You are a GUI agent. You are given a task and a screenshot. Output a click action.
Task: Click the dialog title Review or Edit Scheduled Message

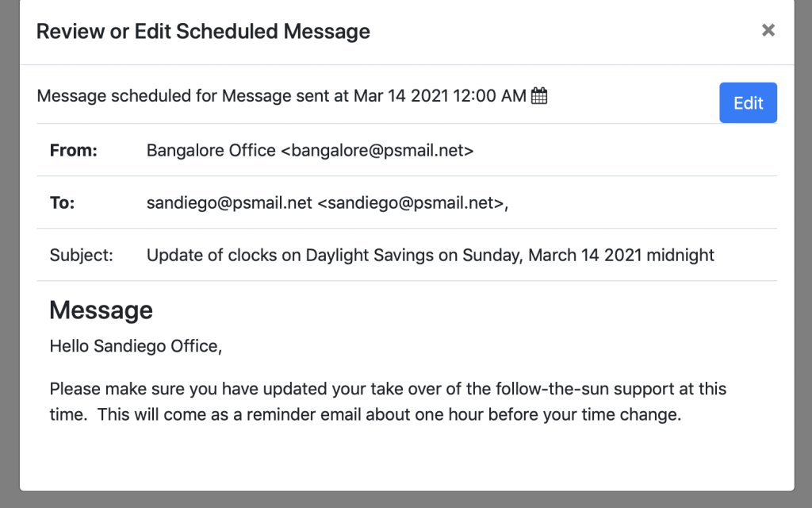[203, 32]
